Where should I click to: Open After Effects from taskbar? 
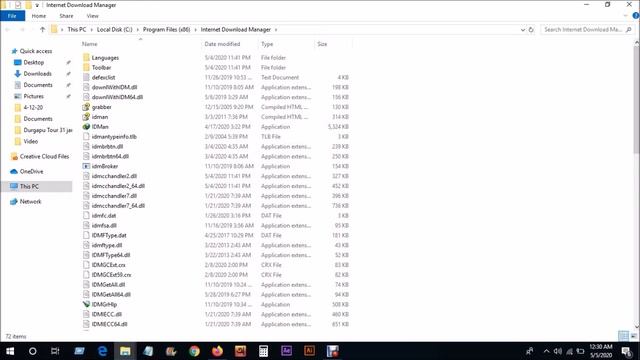[x=287, y=351]
